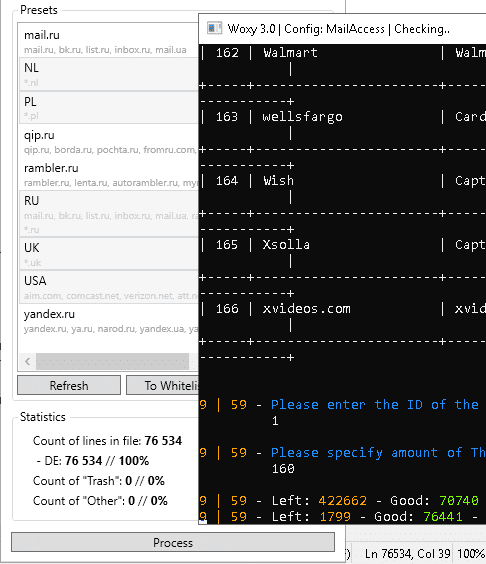Viewport: 486px width, 564px height.
Task: Click the Walmart row in console
Action: 342,53
